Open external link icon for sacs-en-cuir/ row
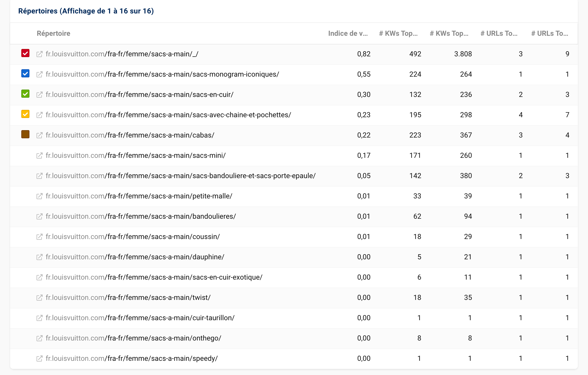Image resolution: width=588 pixels, height=375 pixels. [x=39, y=95]
